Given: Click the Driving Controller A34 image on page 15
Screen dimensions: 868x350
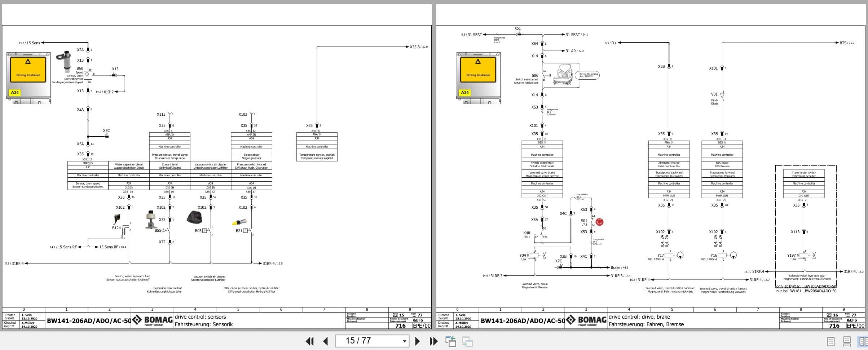Looking at the screenshot, I should (x=28, y=78).
